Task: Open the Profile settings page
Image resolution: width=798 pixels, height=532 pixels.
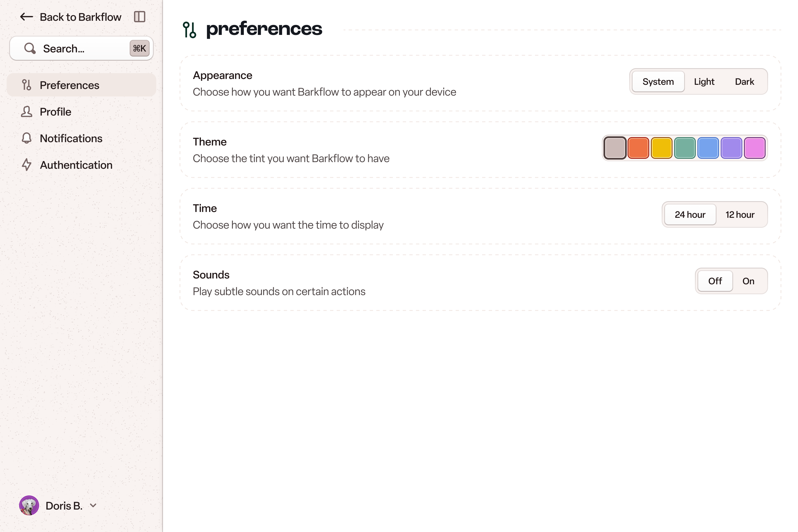Action: coord(55,112)
